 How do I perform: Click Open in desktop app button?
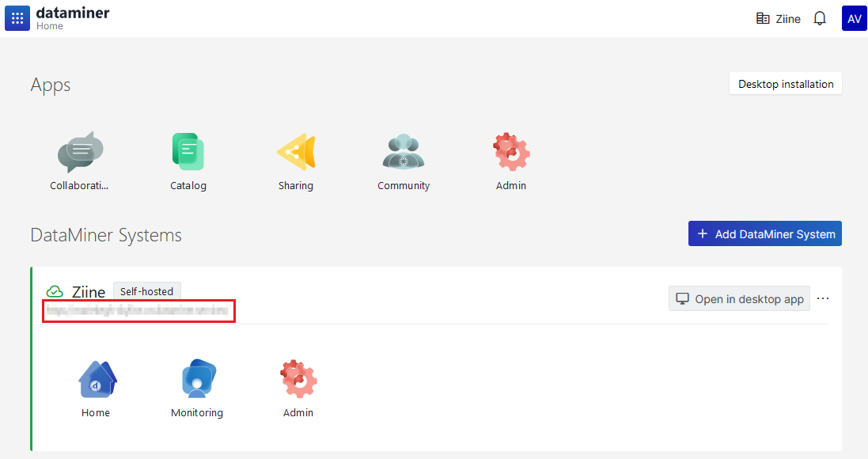tap(739, 298)
